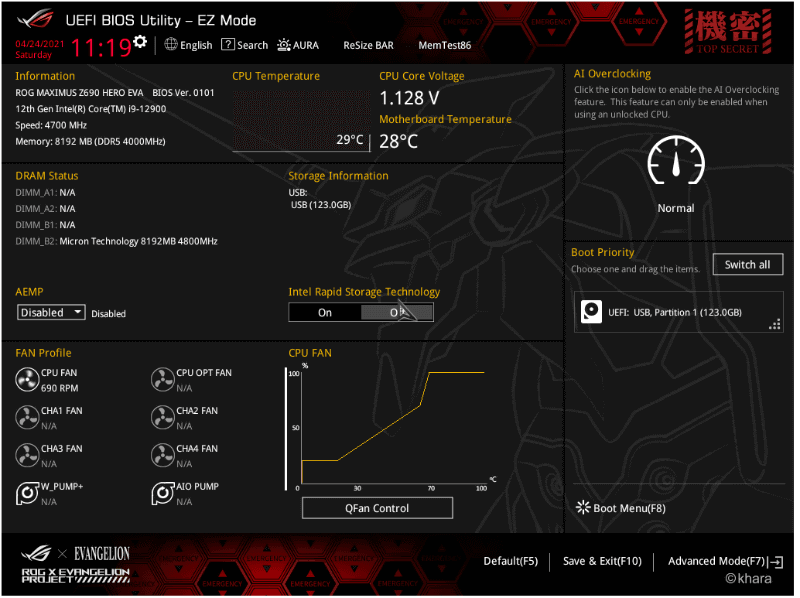Click Default(F5)
Screen dimensions: 800x598
point(512,562)
